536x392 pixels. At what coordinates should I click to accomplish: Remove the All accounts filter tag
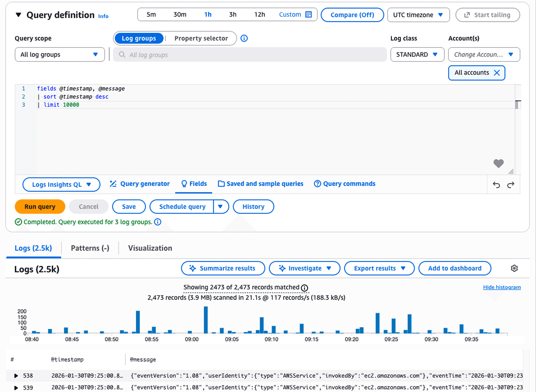(x=497, y=73)
